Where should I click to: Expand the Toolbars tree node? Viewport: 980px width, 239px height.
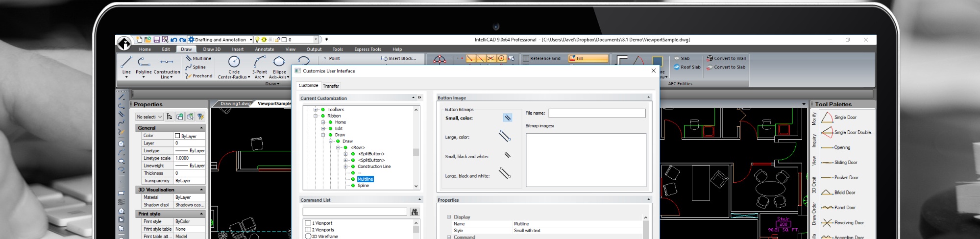(x=316, y=110)
